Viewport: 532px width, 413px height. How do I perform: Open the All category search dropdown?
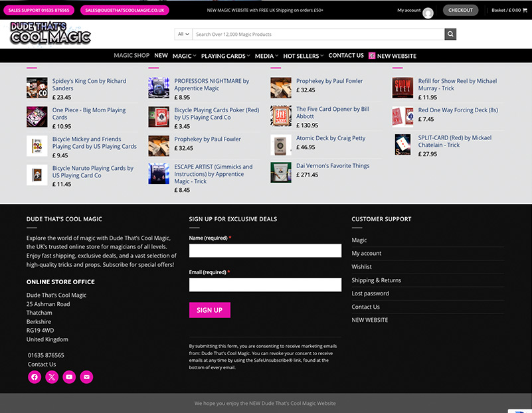183,34
